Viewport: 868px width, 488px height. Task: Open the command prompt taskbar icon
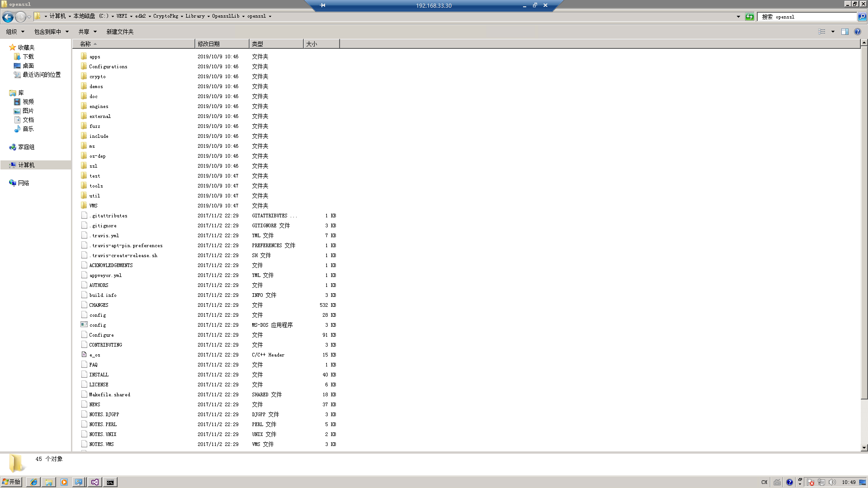click(x=110, y=482)
